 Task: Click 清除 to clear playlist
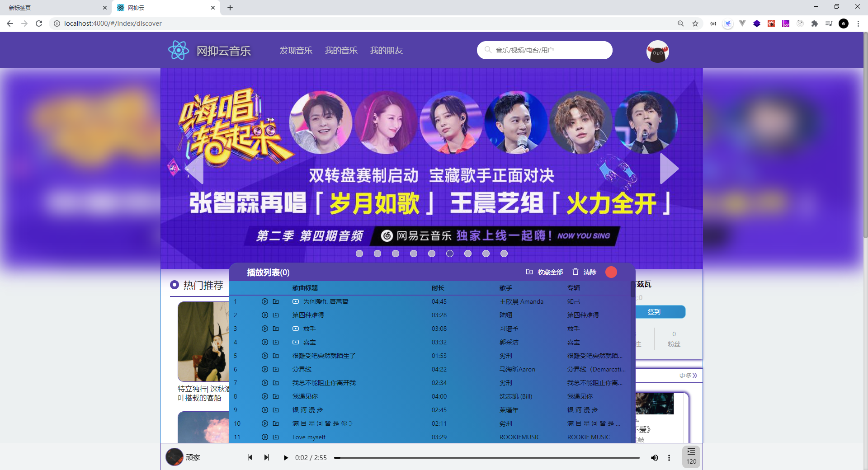tap(590, 272)
